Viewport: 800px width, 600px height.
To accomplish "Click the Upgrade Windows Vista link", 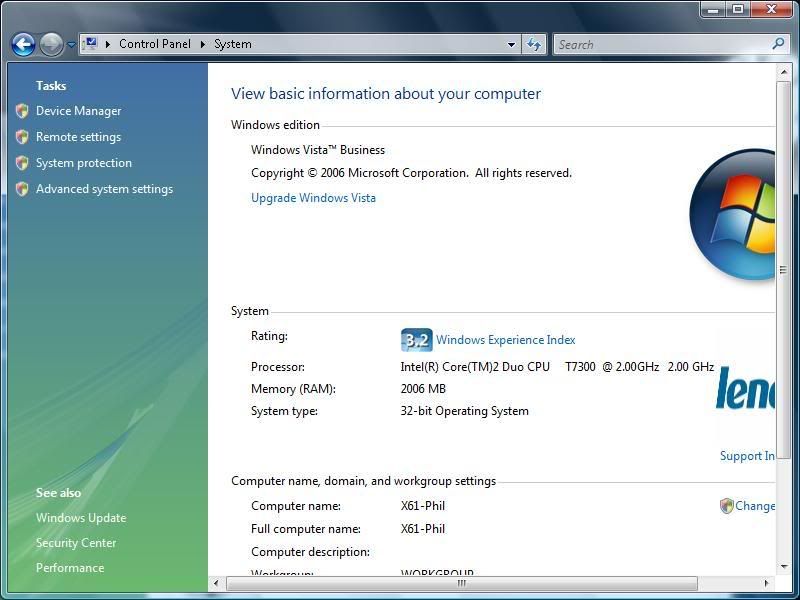I will pos(313,198).
